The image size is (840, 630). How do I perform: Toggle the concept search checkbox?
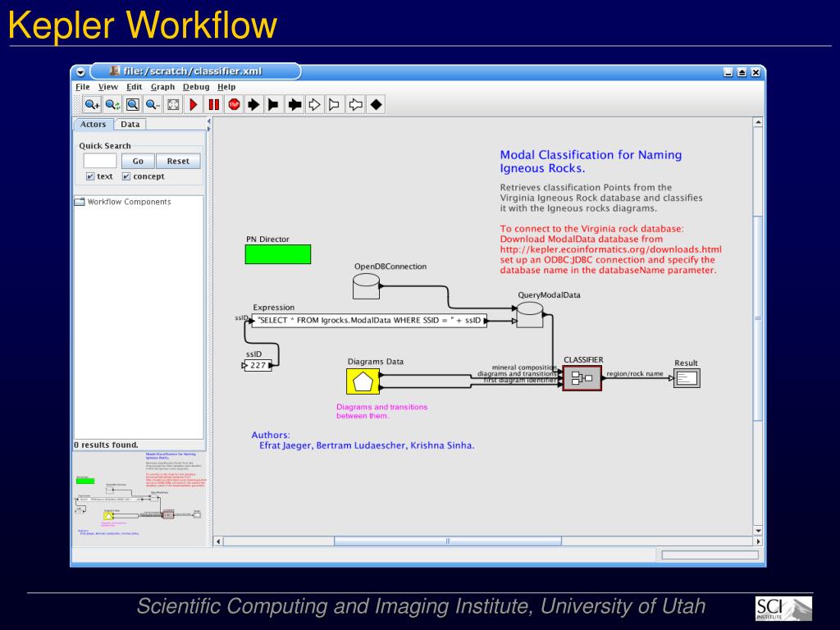[126, 176]
